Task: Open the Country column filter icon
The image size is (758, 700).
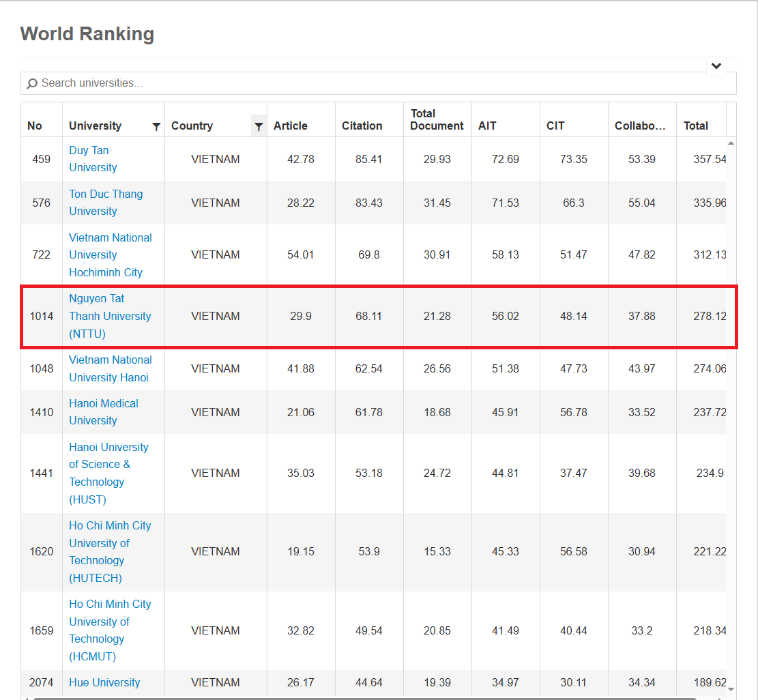Action: [259, 126]
